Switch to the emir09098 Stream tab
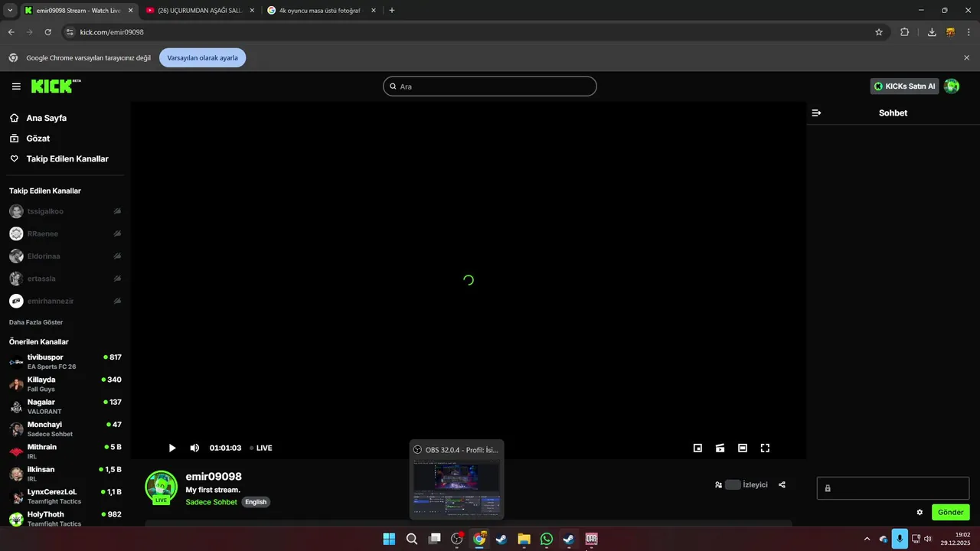Viewport: 980px width, 551px height. [x=79, y=11]
